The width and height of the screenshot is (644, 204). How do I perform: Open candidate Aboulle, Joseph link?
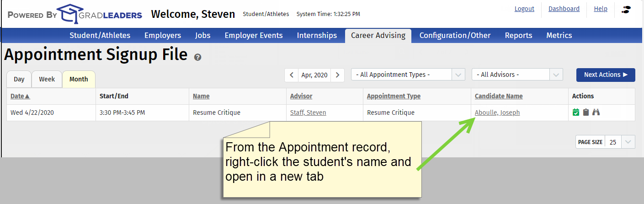click(497, 113)
